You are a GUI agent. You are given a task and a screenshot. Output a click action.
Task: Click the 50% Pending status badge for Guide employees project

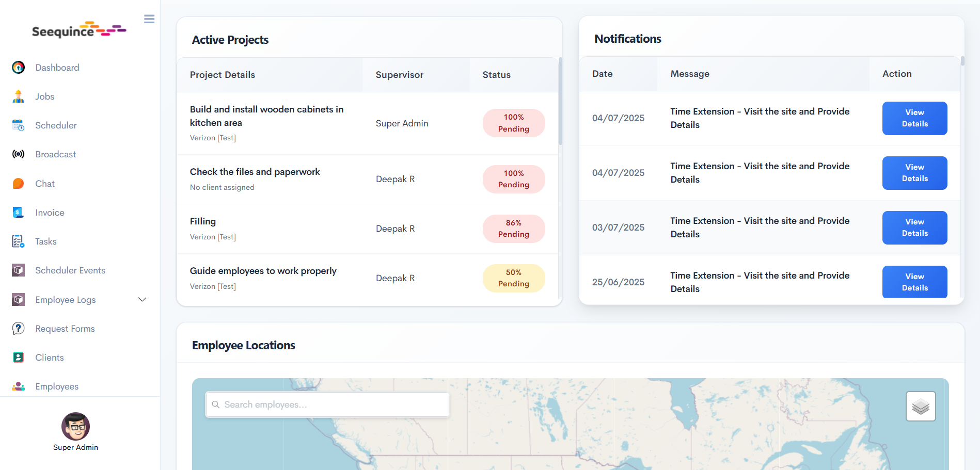coord(513,278)
